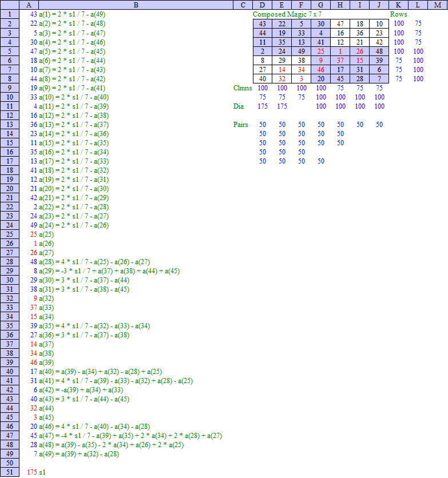Click the 'Dia' label
448x478 pixels.
[x=239, y=106]
